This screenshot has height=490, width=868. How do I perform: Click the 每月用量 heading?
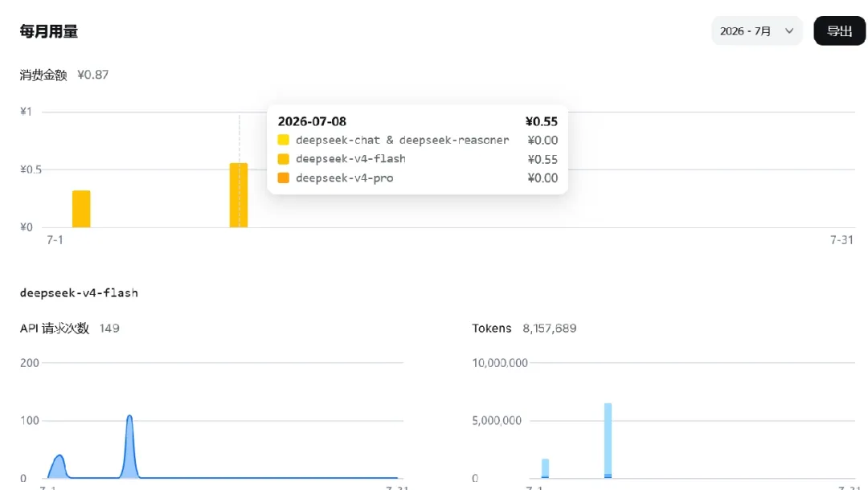[x=49, y=31]
